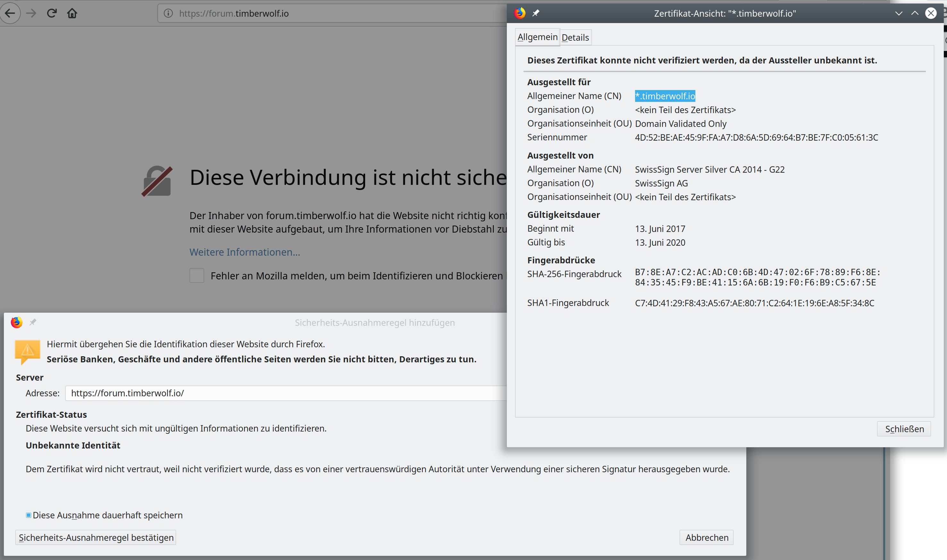The width and height of the screenshot is (947, 560).
Task: Maximize the certificate viewer with the up chevron
Action: click(915, 13)
